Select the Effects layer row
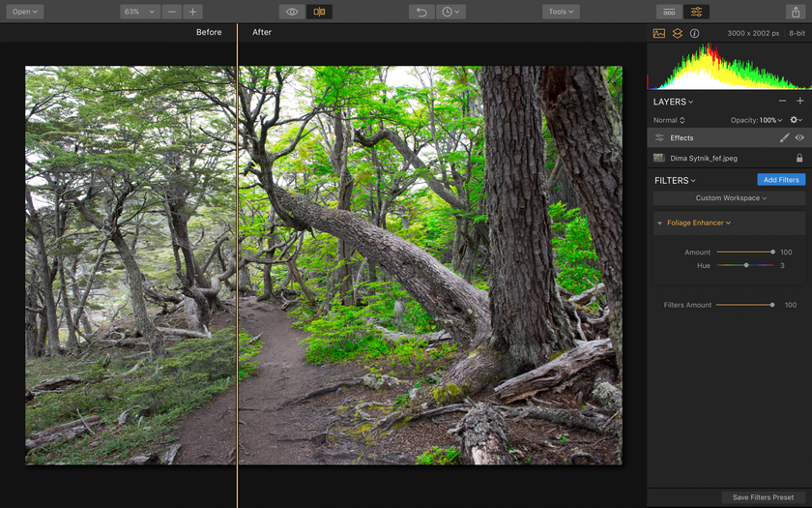This screenshot has width=812, height=508. 729,137
